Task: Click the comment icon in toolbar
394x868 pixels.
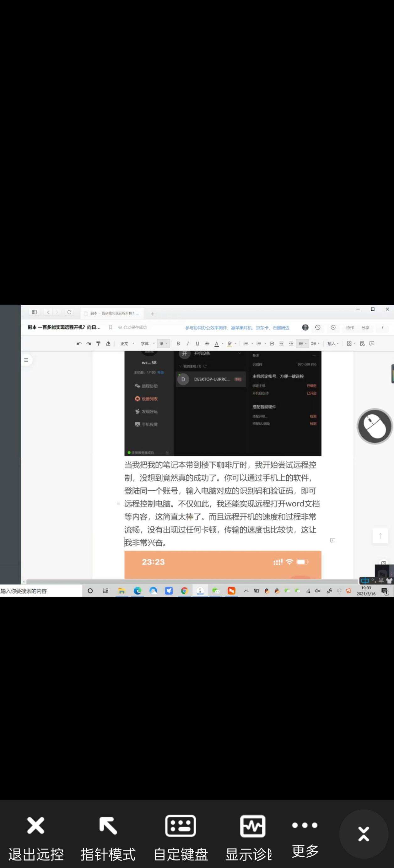Action: coord(372,344)
